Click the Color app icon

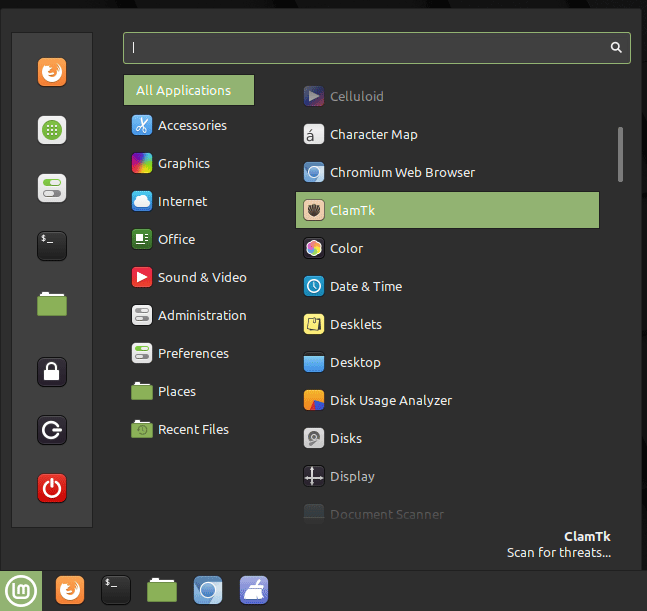(314, 248)
